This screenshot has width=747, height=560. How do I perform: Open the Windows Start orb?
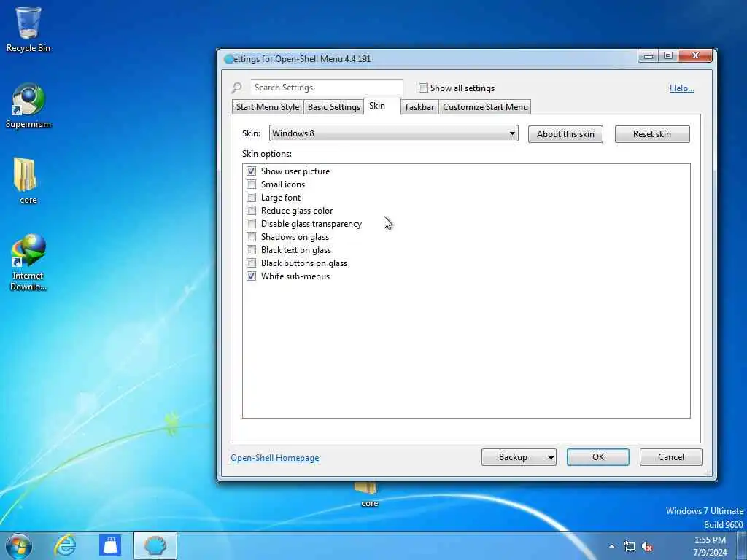tap(19, 545)
